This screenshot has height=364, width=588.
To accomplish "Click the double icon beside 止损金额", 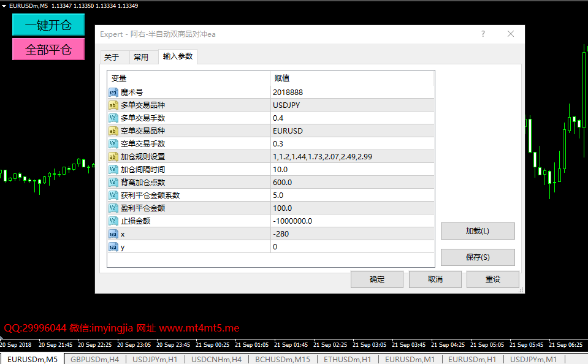I will pyautogui.click(x=113, y=221).
